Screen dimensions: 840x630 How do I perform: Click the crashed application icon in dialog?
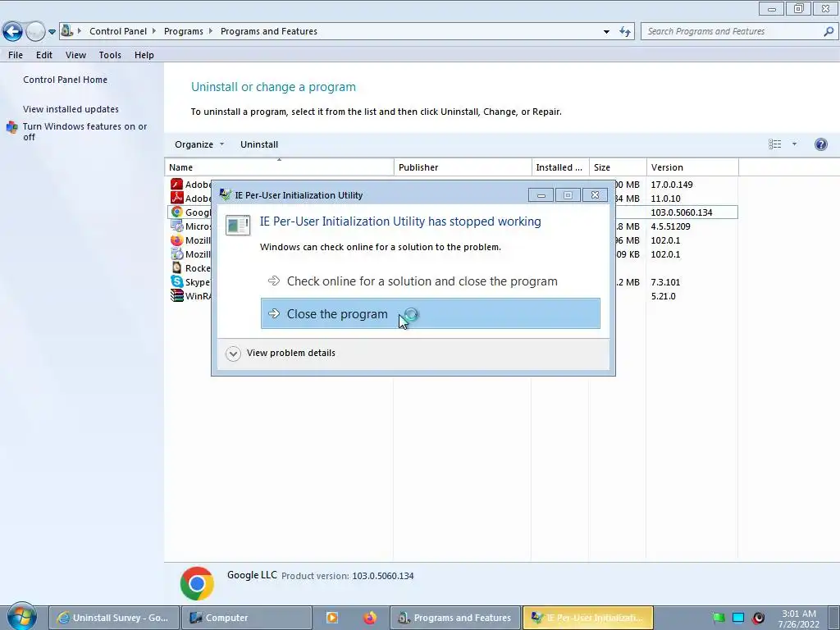coord(237,225)
